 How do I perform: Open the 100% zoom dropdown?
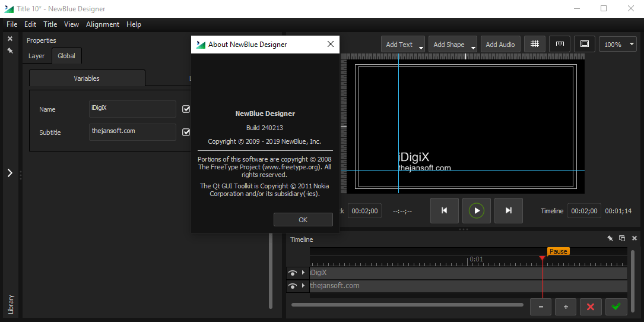click(x=618, y=45)
